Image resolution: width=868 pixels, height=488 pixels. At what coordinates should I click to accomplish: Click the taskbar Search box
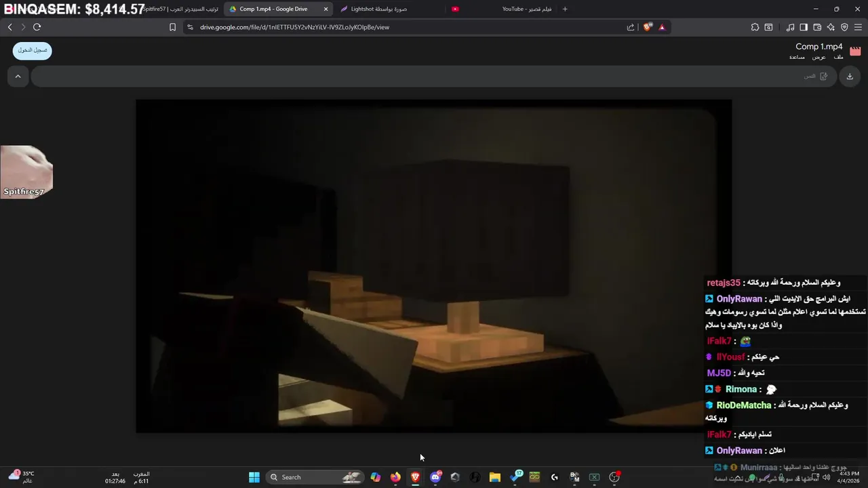pyautogui.click(x=315, y=477)
